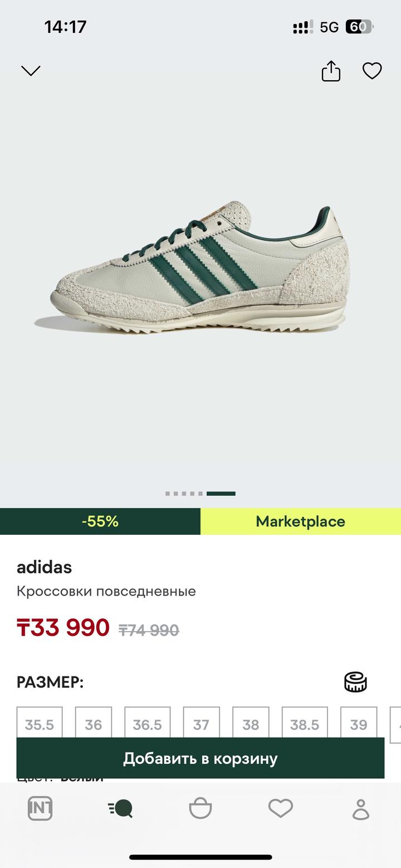Collapse product page with down chevron

coord(31,71)
